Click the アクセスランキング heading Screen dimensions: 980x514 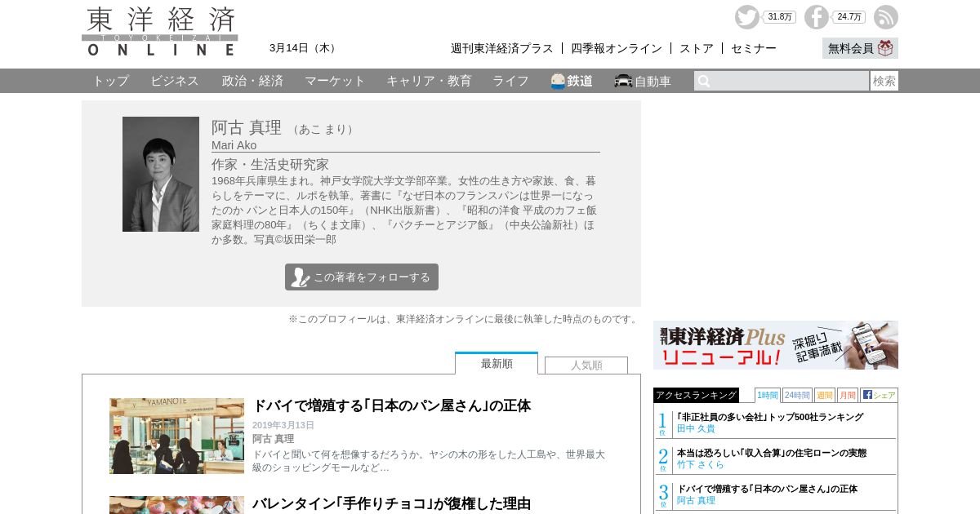click(x=696, y=395)
